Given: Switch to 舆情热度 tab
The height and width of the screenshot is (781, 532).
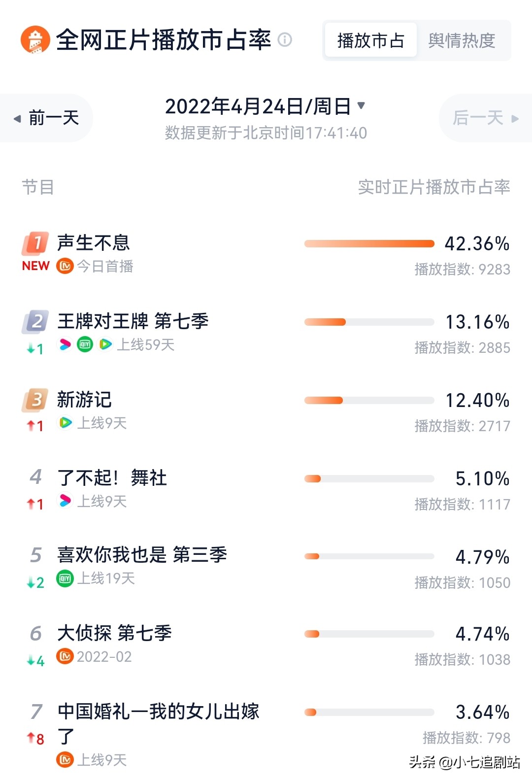Looking at the screenshot, I should [462, 40].
